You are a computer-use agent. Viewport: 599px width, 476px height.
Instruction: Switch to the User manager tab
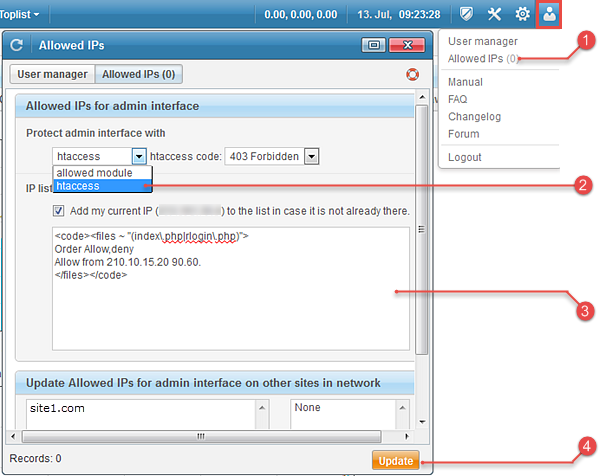[x=52, y=74]
